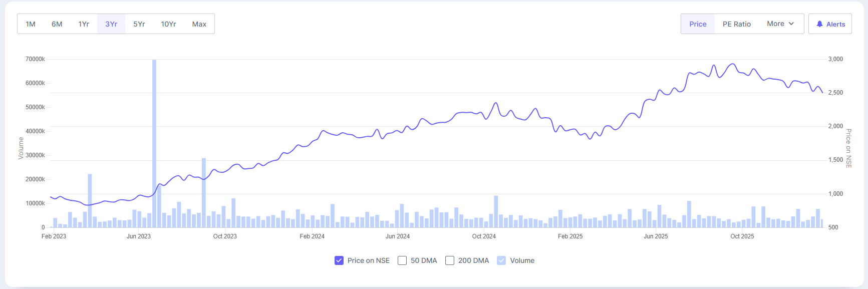868x289 pixels.
Task: Expand the More dropdown chevron
Action: pyautogui.click(x=791, y=24)
